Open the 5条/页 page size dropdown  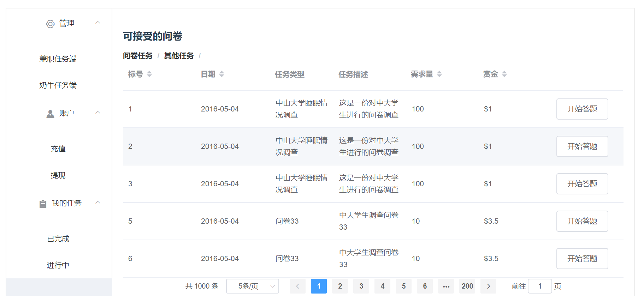[252, 286]
